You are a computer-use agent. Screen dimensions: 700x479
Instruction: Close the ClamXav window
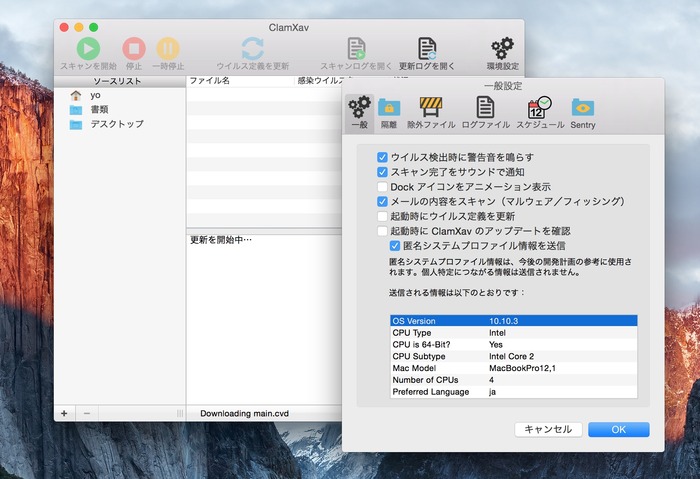pos(64,27)
